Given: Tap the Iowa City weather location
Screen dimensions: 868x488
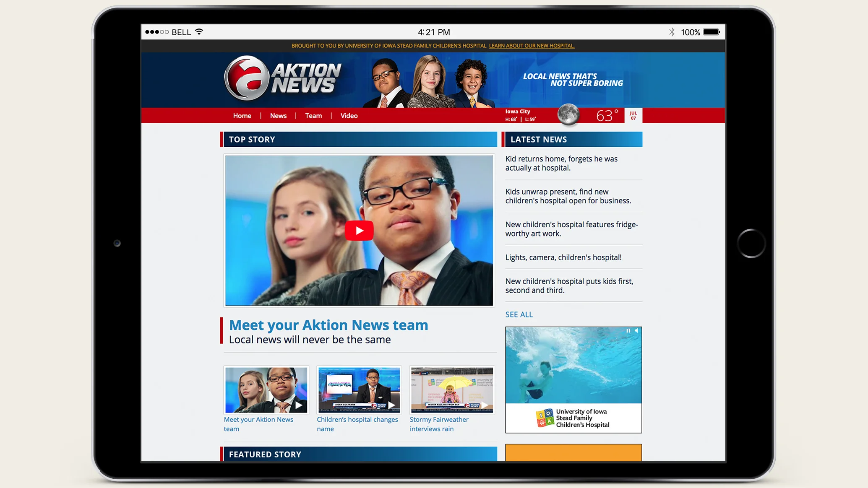Looking at the screenshot, I should (x=518, y=112).
